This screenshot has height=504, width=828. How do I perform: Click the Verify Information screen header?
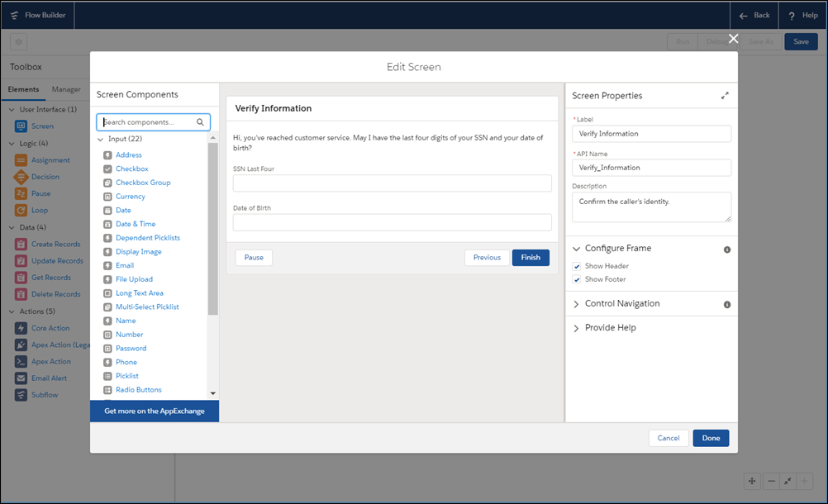coord(393,109)
